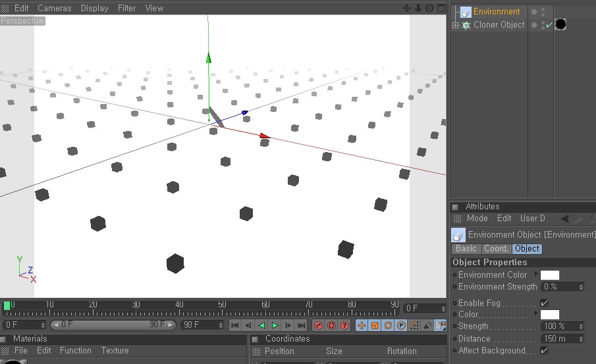The image size is (596, 364).
Task: Toggle the Autokeying icon
Action: coord(331,325)
